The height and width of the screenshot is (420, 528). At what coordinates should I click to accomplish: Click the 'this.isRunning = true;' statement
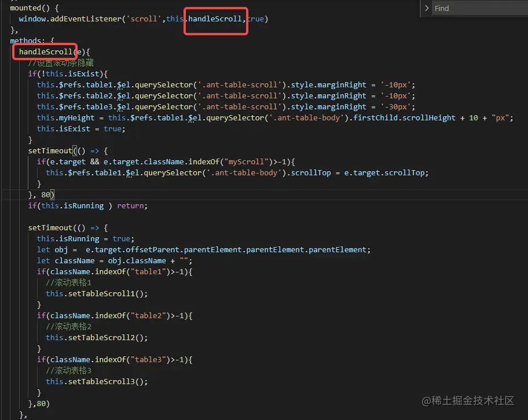86,238
